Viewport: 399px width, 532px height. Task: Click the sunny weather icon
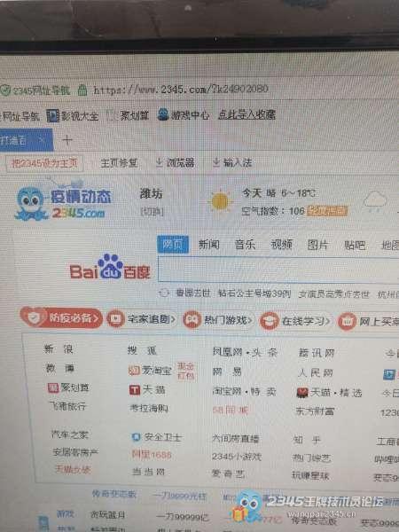click(221, 201)
